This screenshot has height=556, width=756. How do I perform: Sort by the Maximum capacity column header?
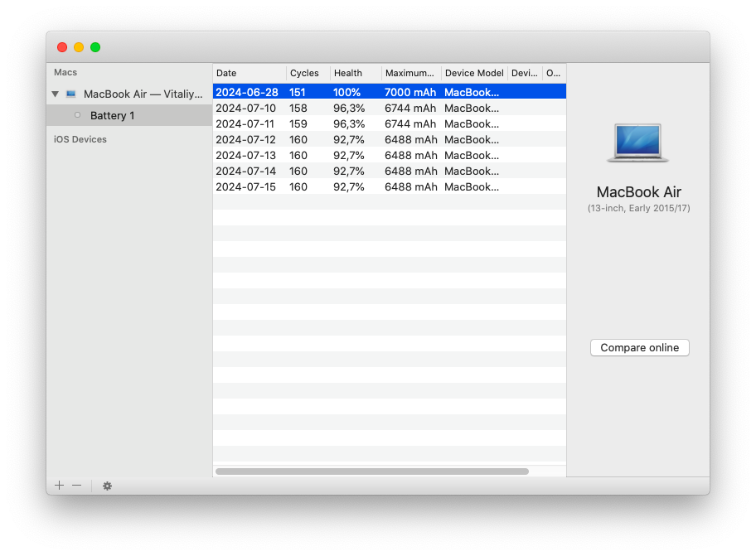coord(411,73)
